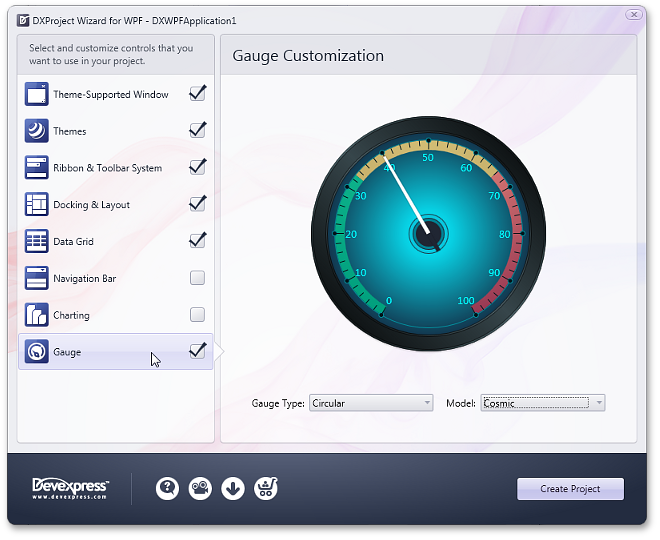Open video tutorials camera icon
This screenshot has width=660, height=540.
pyautogui.click(x=200, y=488)
